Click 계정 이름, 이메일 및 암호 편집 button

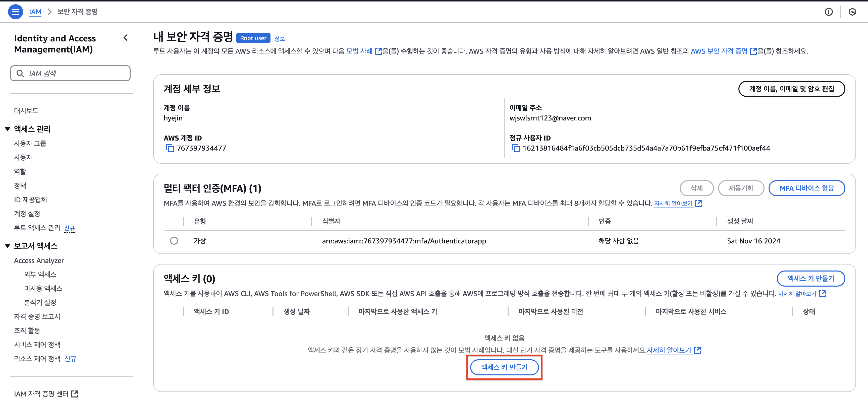click(791, 89)
